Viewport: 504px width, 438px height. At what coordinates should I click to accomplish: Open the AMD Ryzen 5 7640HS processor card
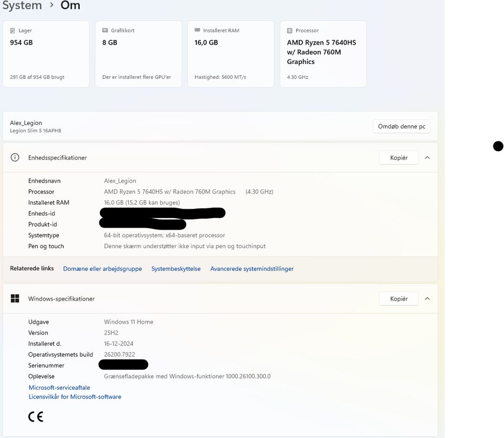tap(323, 54)
